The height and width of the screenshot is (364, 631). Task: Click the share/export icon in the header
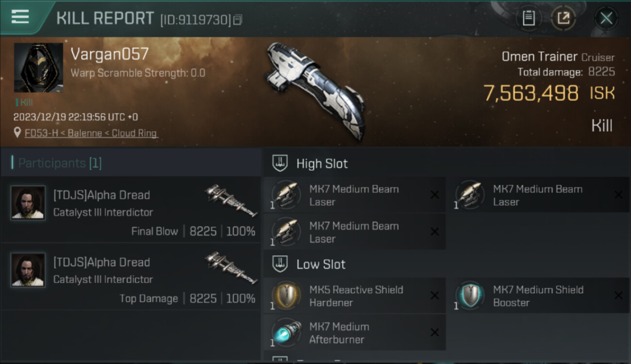click(563, 18)
